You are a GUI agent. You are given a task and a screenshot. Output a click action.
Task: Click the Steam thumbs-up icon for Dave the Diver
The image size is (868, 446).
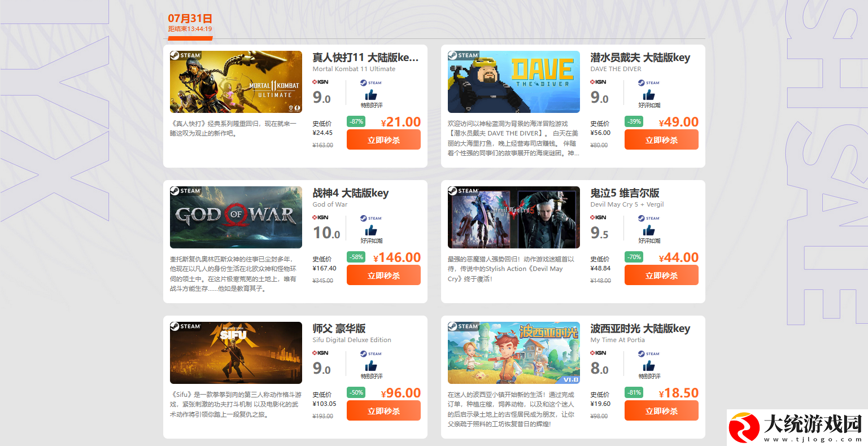(x=649, y=95)
